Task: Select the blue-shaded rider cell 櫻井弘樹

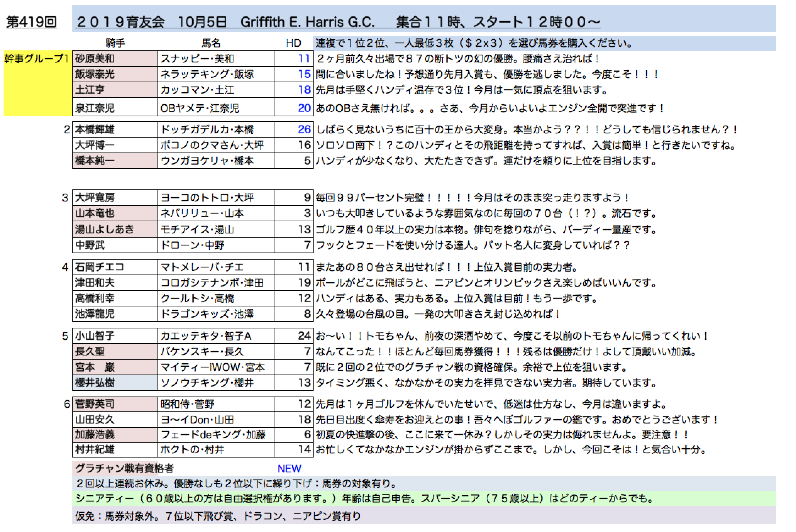Action: [x=115, y=383]
